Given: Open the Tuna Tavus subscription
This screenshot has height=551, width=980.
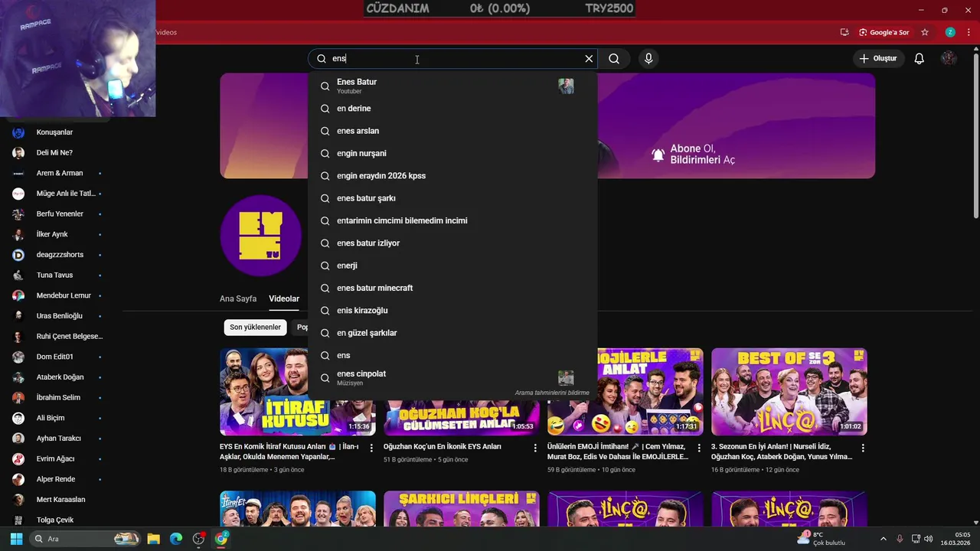Looking at the screenshot, I should [x=54, y=275].
